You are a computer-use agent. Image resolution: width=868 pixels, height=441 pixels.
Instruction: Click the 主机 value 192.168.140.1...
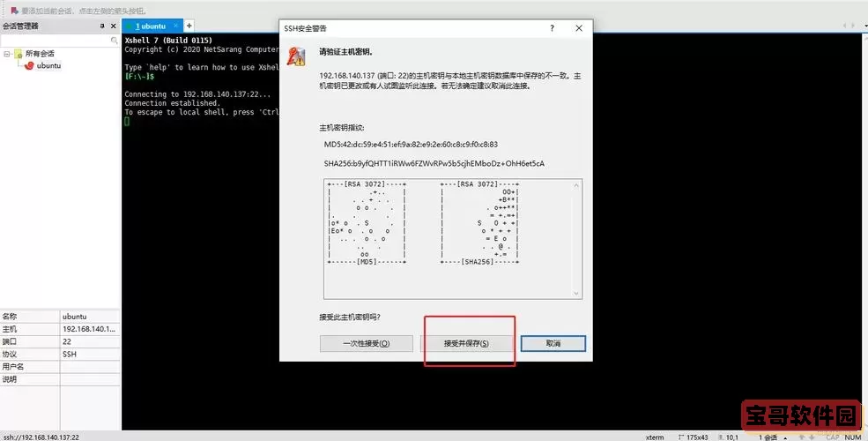(x=89, y=329)
